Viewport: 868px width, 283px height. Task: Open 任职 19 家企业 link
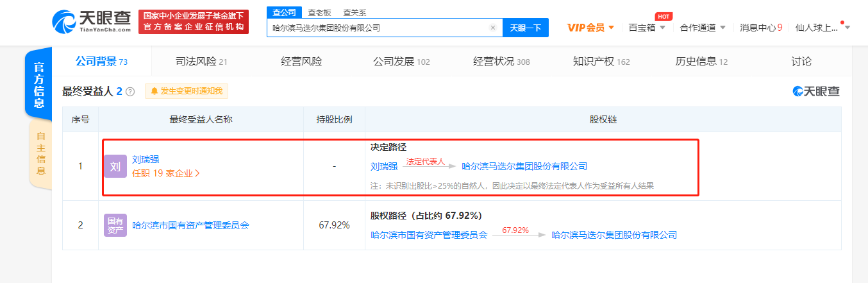pos(166,173)
